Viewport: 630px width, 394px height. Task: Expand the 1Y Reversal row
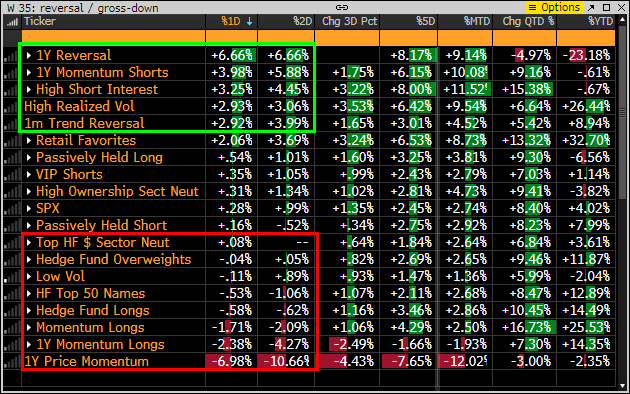pyautogui.click(x=29, y=55)
